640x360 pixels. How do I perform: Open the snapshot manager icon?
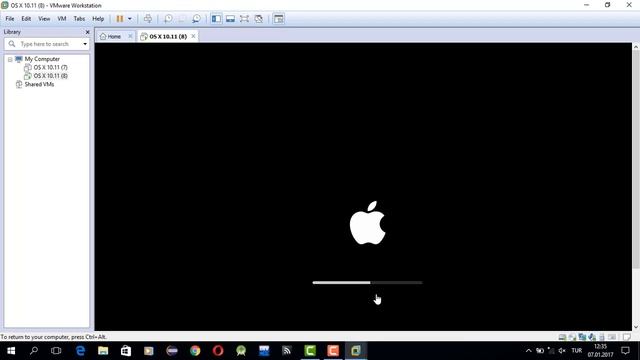pyautogui.click(x=196, y=19)
